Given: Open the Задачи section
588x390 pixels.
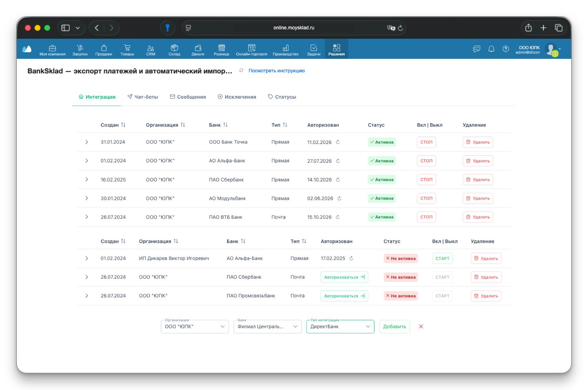Looking at the screenshot, I should tap(314, 50).
